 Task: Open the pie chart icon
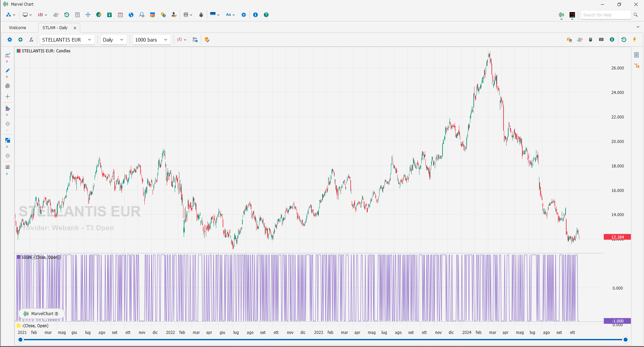99,15
